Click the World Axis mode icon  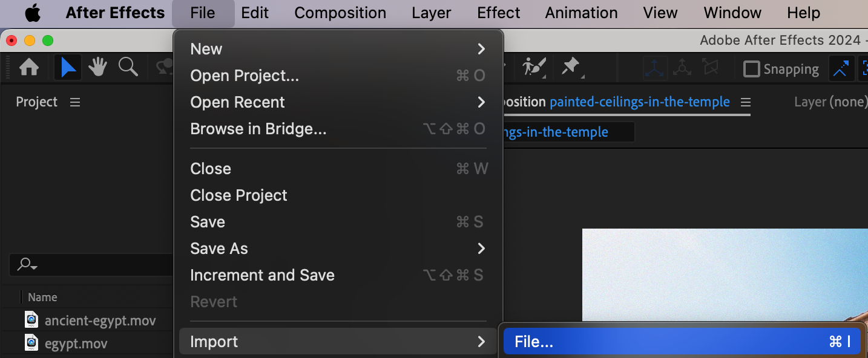682,68
